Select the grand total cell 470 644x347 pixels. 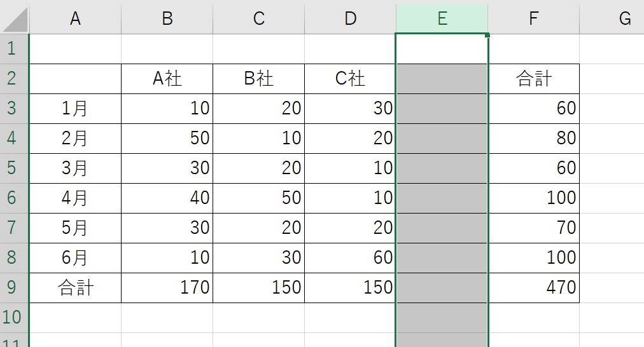(533, 287)
